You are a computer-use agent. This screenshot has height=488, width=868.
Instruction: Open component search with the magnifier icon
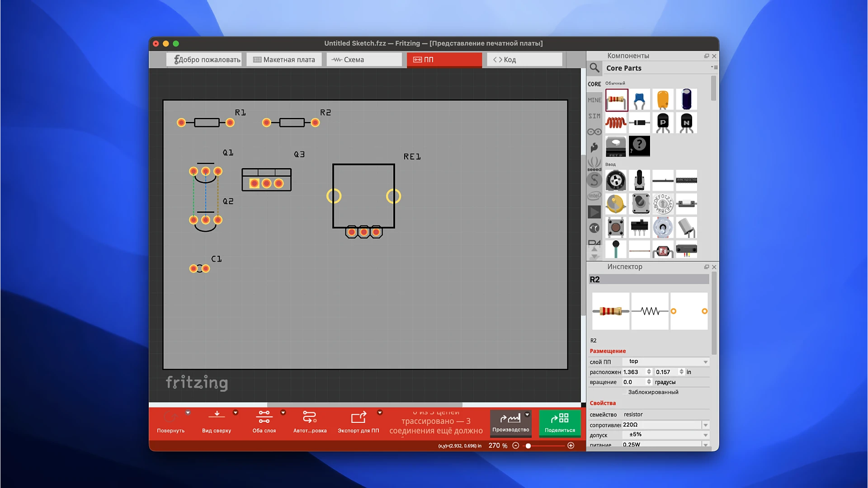click(x=594, y=68)
